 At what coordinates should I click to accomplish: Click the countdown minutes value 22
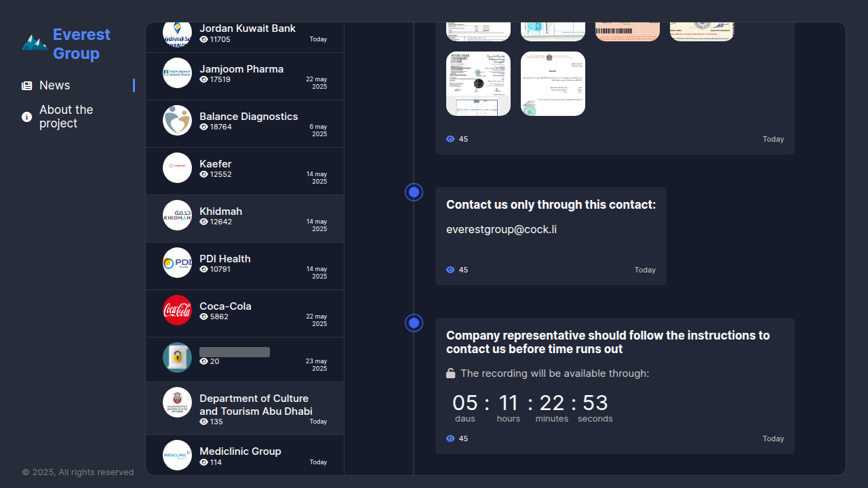point(552,403)
